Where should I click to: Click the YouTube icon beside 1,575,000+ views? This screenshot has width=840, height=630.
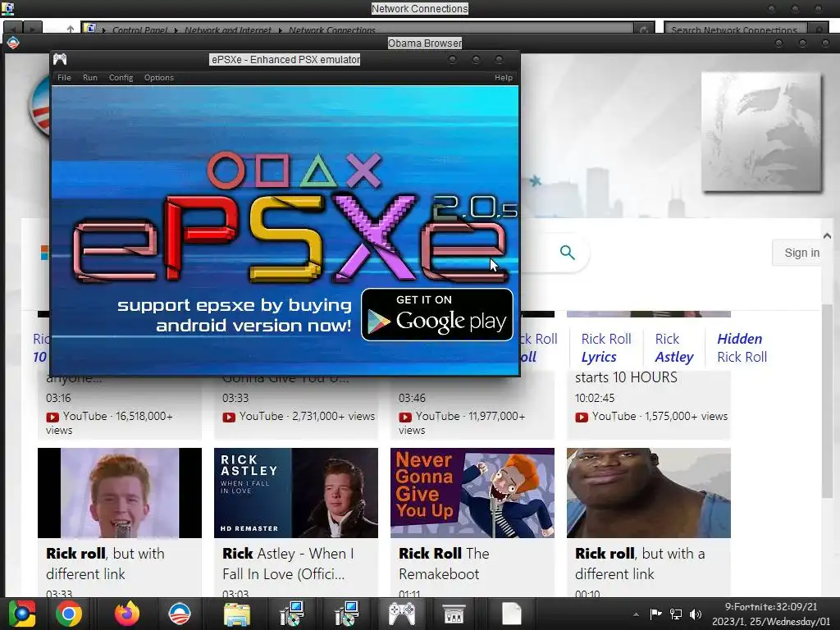pyautogui.click(x=582, y=417)
